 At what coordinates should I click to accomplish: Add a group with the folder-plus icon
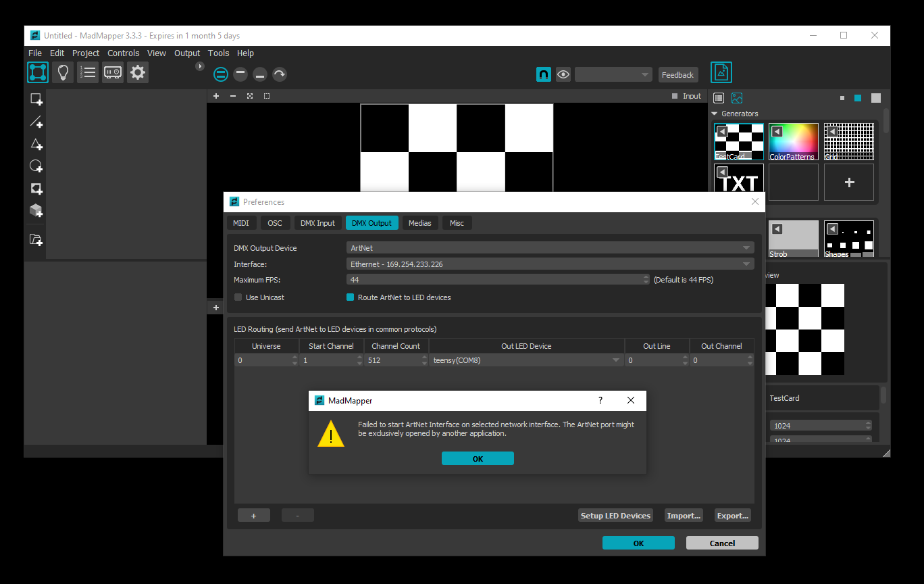point(36,239)
